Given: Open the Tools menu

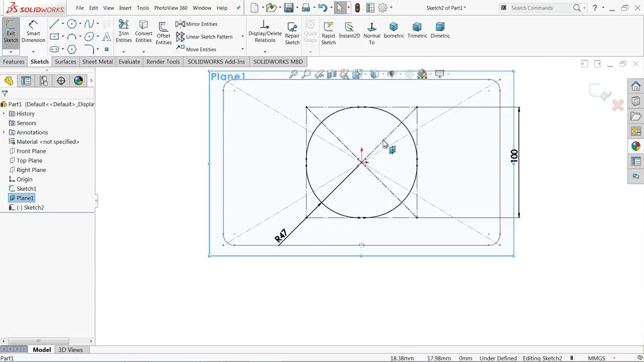Looking at the screenshot, I should [x=143, y=8].
